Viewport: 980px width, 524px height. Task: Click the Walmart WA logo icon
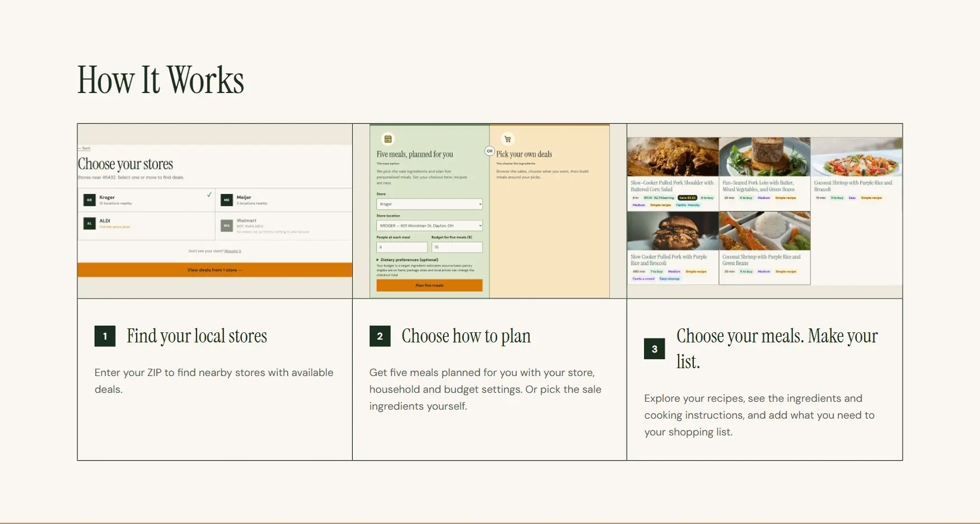click(227, 226)
